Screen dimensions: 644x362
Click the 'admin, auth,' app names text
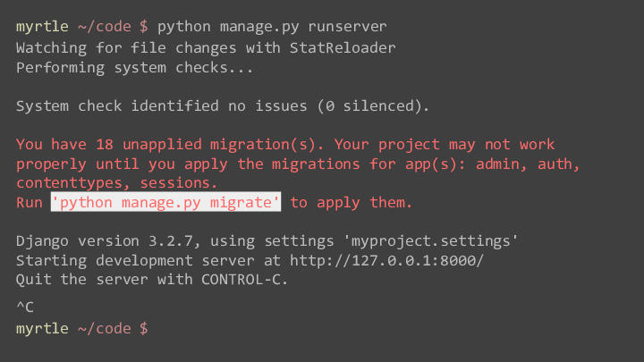[528, 164]
